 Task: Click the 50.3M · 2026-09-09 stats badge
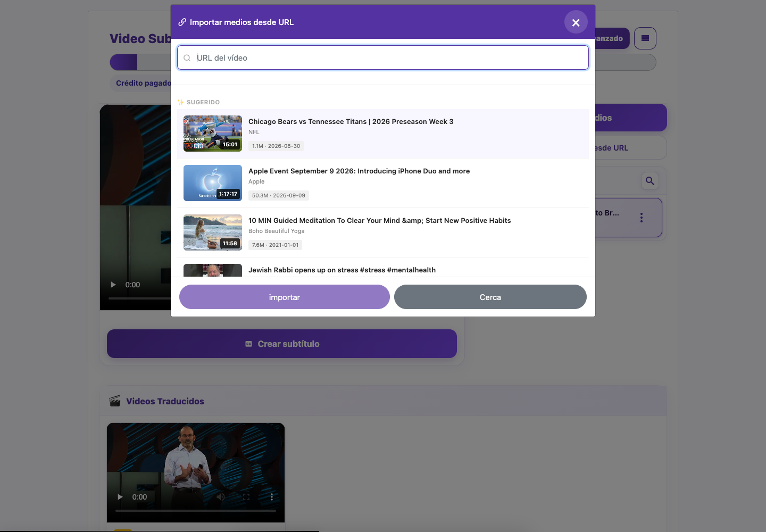[279, 195]
